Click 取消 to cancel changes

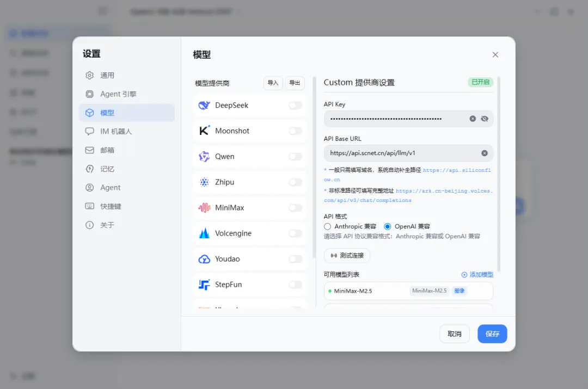pos(455,334)
